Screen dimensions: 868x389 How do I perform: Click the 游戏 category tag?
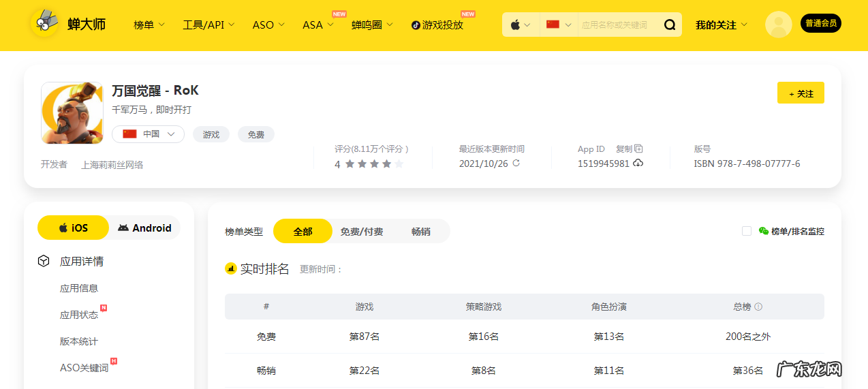211,134
